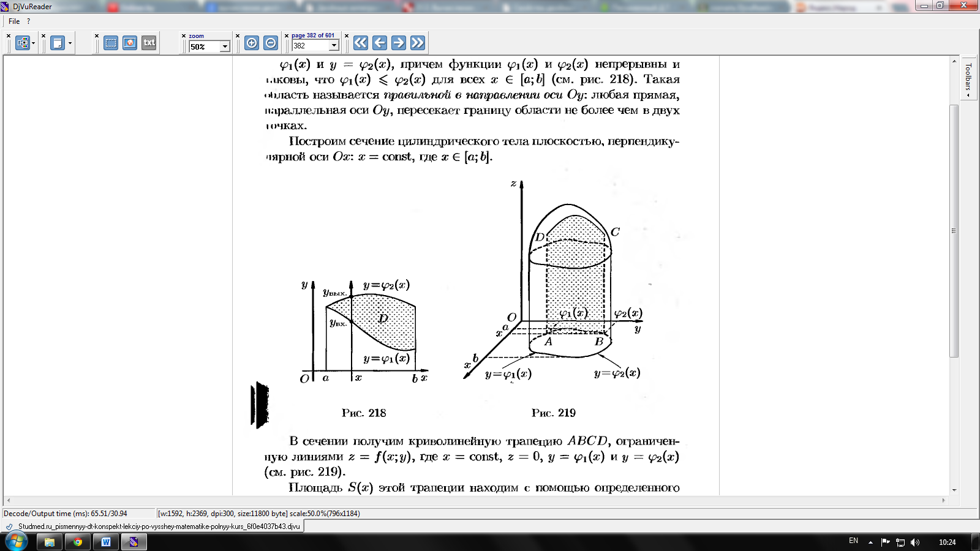Screen dimensions: 980x551
Task: Close the zoom toolbar section
Action: 184,36
